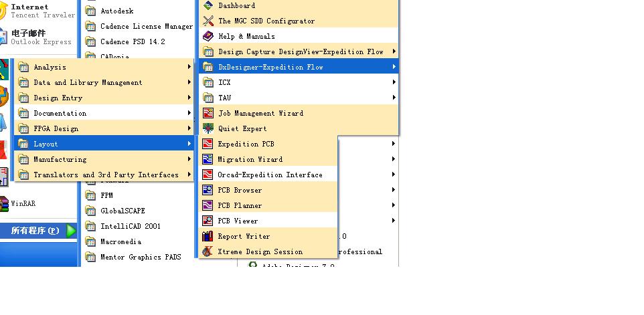644x315 pixels.
Task: Open Data and Library Management folder
Action: click(x=104, y=82)
